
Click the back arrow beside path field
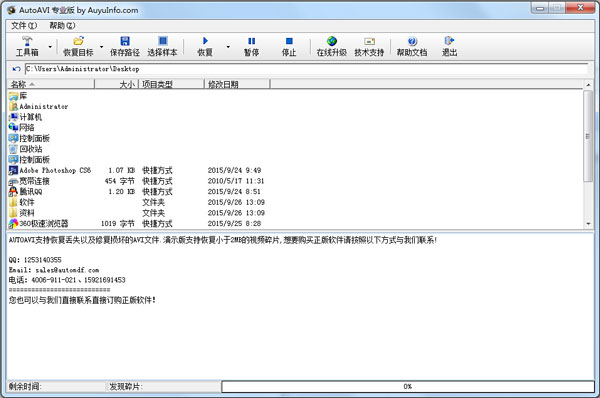pos(16,69)
